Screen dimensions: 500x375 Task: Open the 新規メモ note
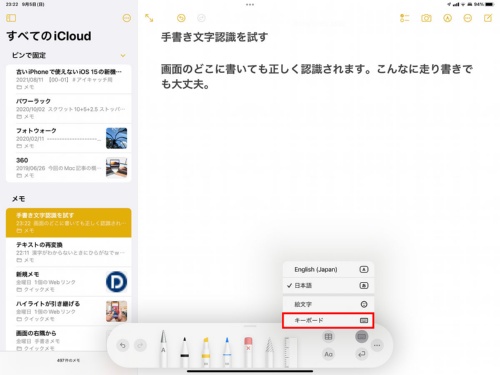coord(69,282)
